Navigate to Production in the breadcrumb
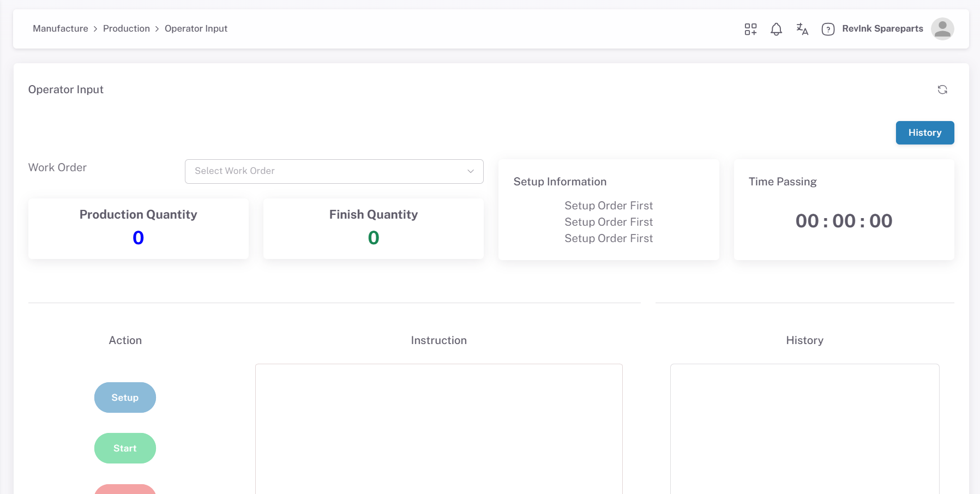980x494 pixels. 126,29
